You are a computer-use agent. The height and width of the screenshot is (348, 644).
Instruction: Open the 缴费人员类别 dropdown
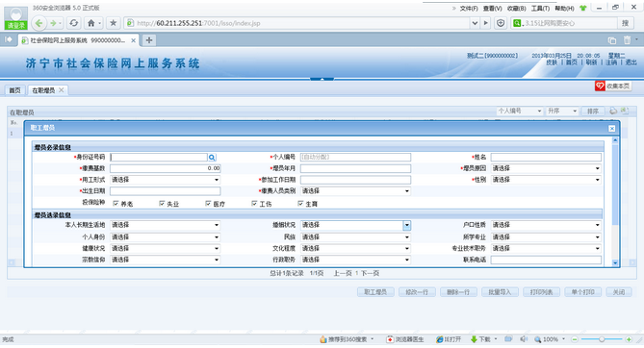355,191
